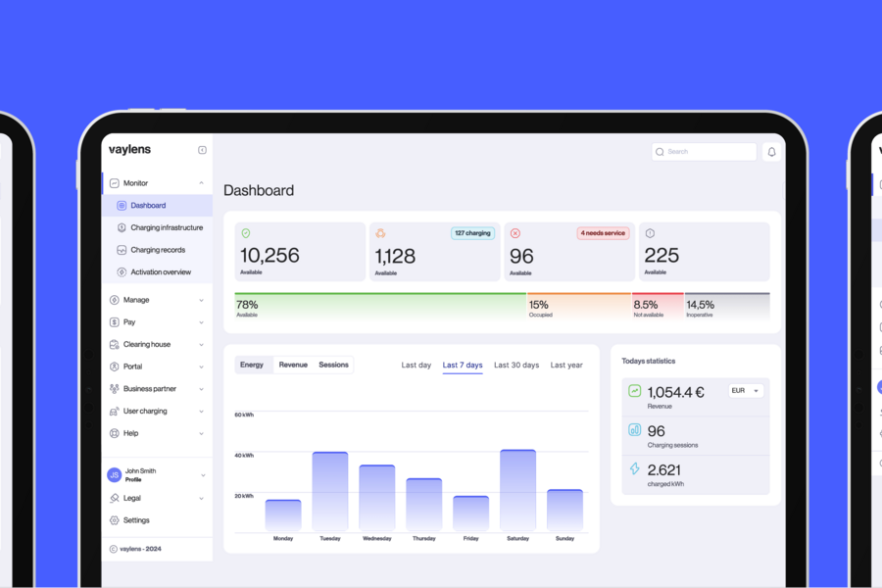Select Last 30 days time range
This screenshot has width=882, height=588.
(516, 366)
